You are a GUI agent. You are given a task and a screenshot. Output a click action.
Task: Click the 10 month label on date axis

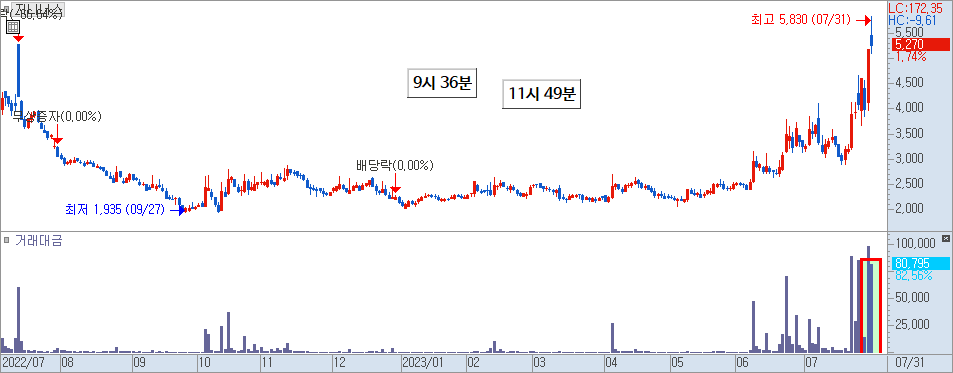tap(205, 363)
